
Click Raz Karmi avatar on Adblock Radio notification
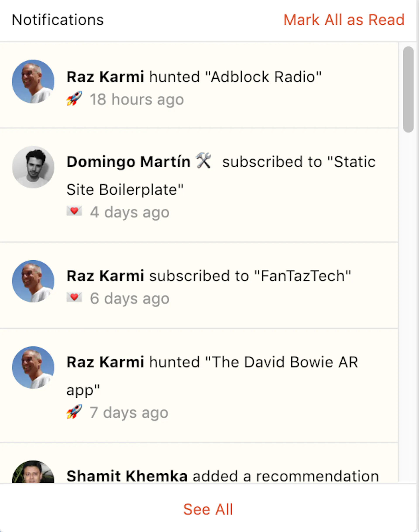click(x=33, y=81)
